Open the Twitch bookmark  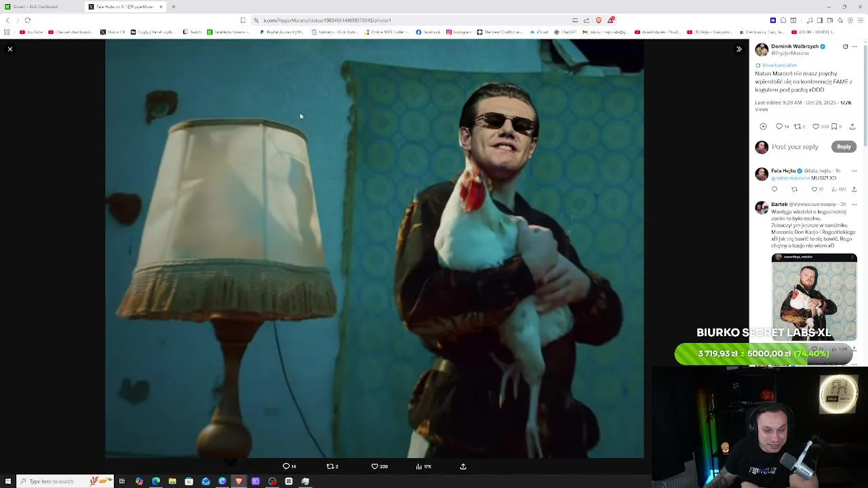tap(192, 32)
